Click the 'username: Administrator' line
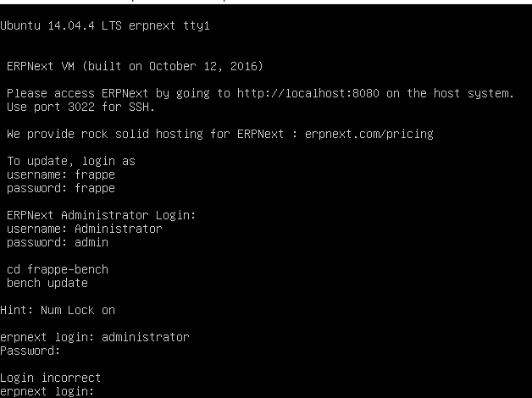Image resolution: width=532 pixels, height=398 pixels. [x=85, y=229]
